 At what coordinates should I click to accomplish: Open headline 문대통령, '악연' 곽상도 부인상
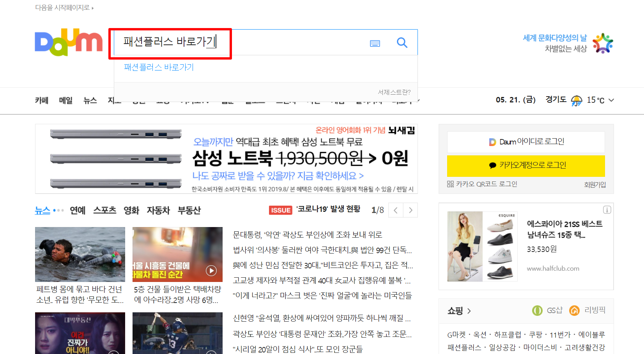[x=308, y=235]
